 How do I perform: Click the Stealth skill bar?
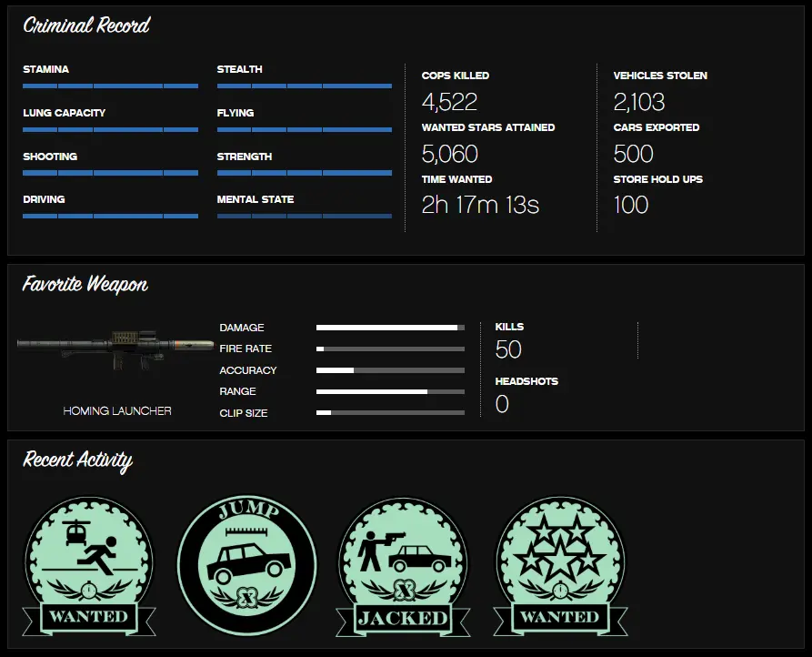click(305, 86)
